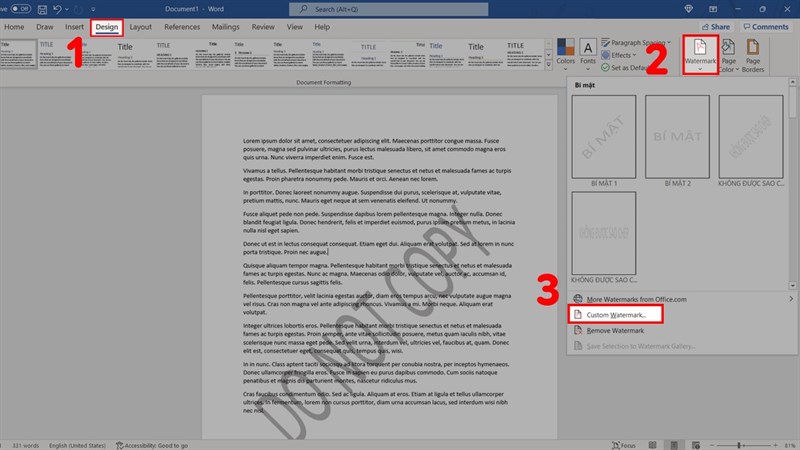This screenshot has width=800, height=450.
Task: Open the Review tab
Action: pyautogui.click(x=263, y=27)
